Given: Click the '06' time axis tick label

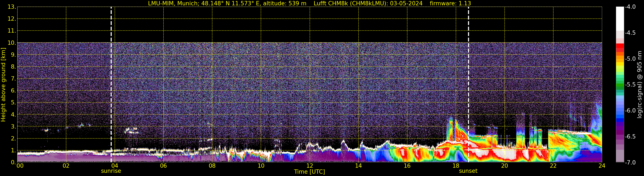Looking at the screenshot, I should point(163,166).
